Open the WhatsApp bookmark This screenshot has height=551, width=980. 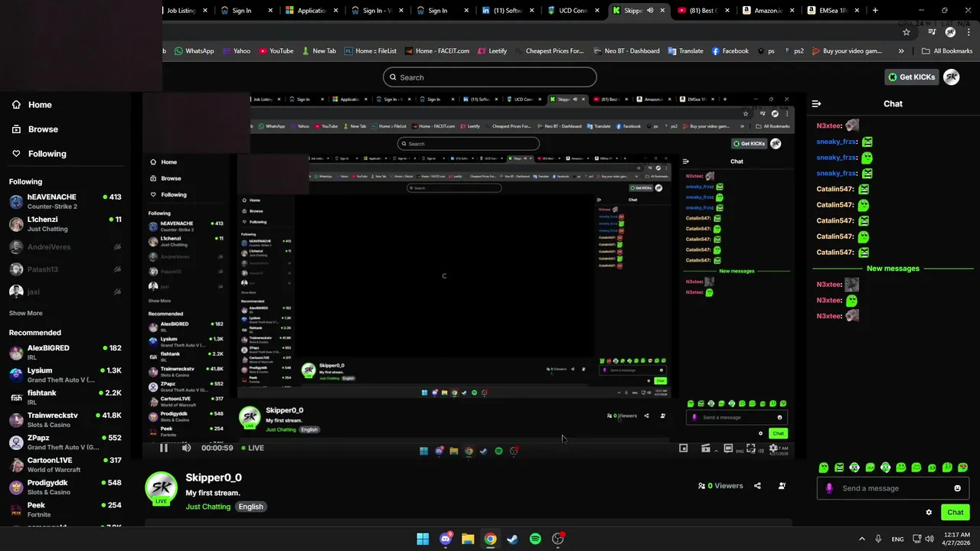(x=194, y=51)
